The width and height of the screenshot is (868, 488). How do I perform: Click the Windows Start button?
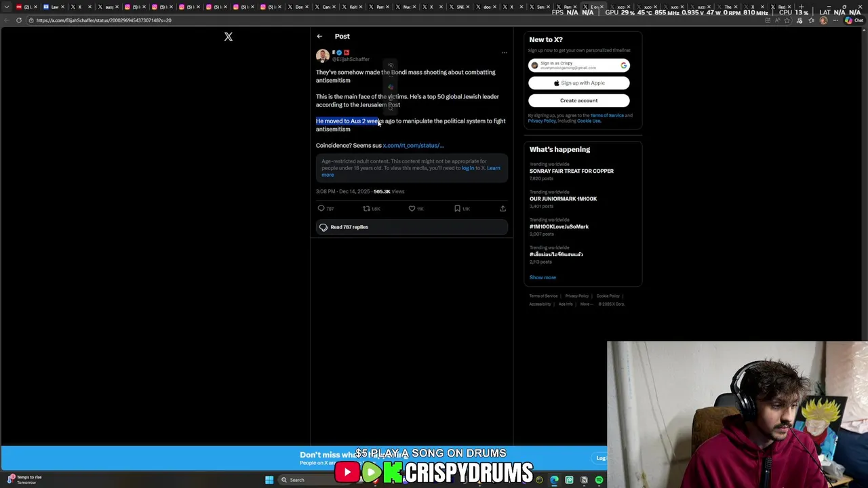tap(269, 480)
